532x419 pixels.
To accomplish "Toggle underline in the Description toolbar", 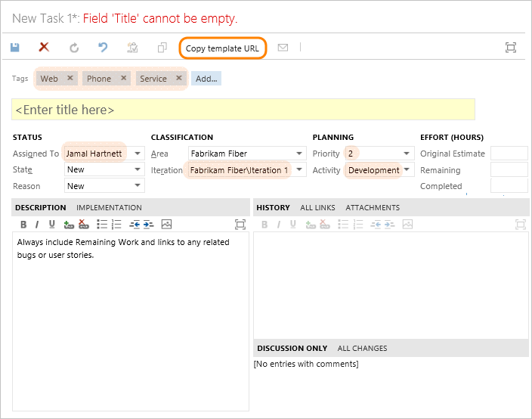I will [x=51, y=225].
